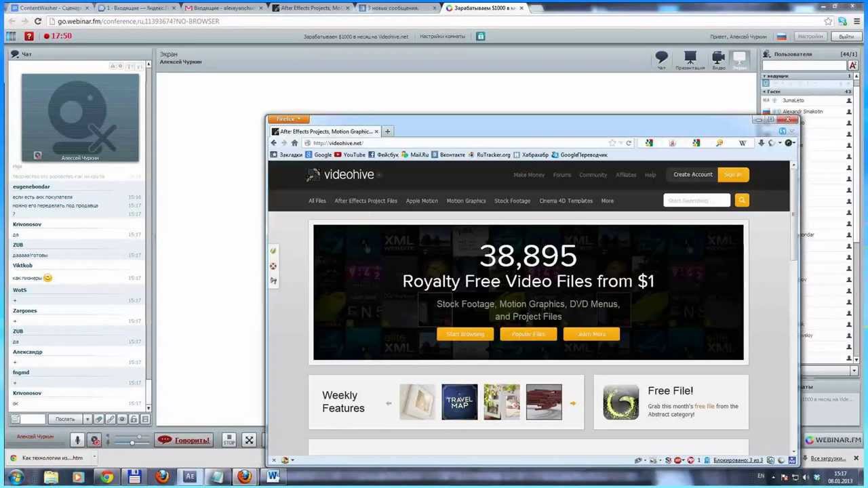Image resolution: width=868 pixels, height=488 pixels.
Task: Click the red question mark help icon
Action: pyautogui.click(x=28, y=36)
